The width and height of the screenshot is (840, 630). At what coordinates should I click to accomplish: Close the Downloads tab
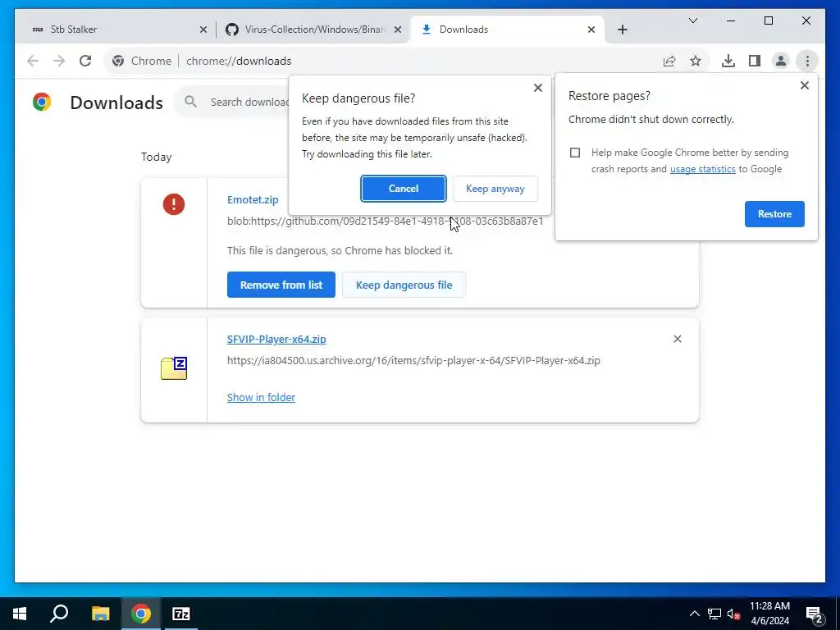[591, 30]
